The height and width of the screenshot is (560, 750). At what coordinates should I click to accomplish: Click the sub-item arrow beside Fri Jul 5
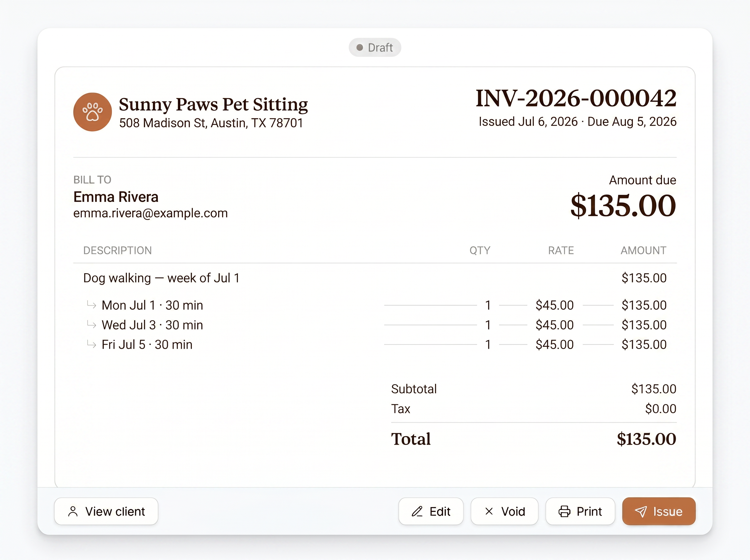[92, 344]
